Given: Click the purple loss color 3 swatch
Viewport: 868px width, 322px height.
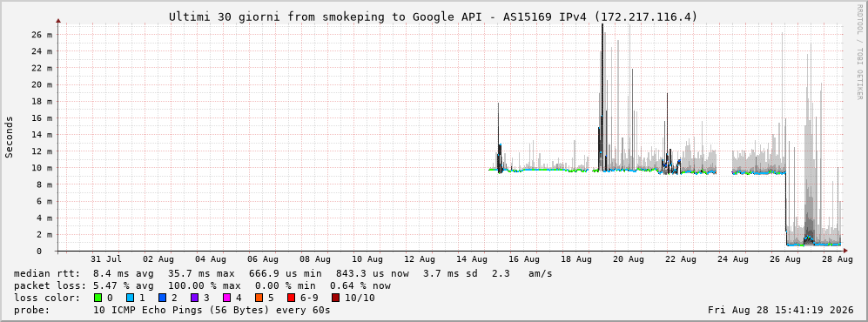Looking at the screenshot, I should [x=194, y=299].
